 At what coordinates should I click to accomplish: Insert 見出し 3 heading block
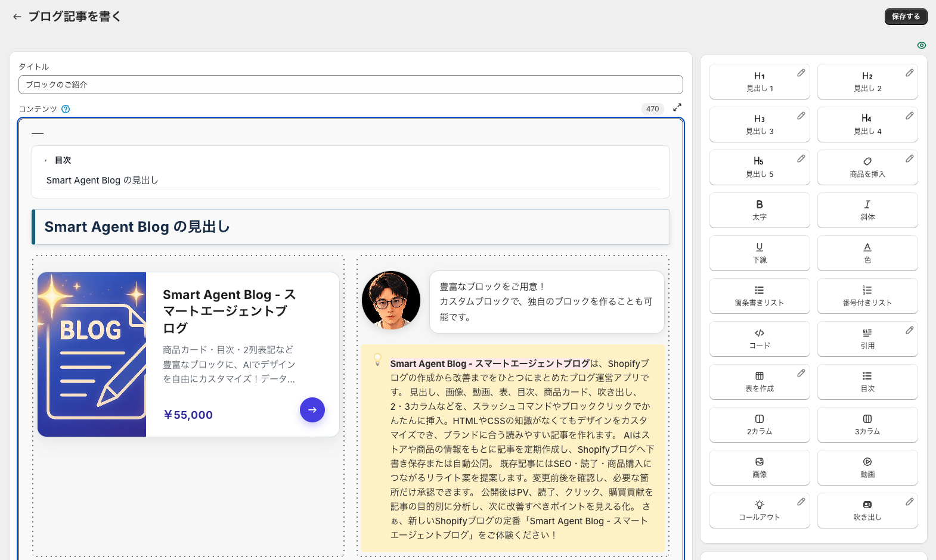tap(760, 125)
